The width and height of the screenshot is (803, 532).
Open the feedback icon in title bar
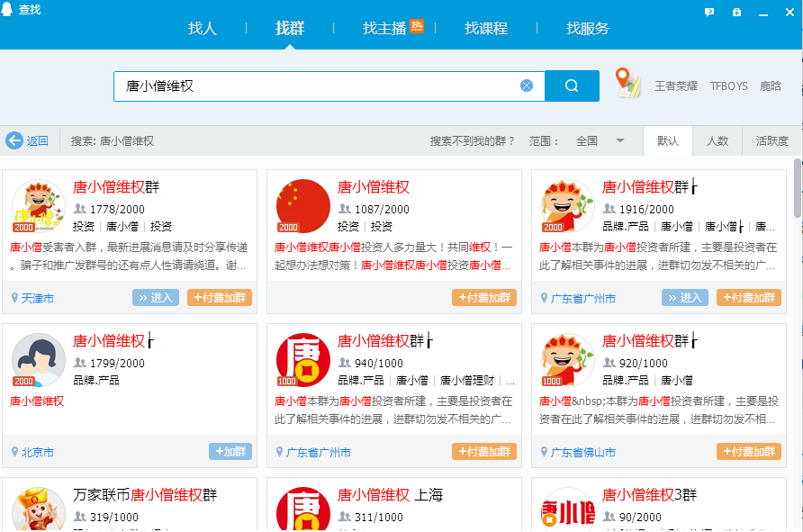pos(709,12)
